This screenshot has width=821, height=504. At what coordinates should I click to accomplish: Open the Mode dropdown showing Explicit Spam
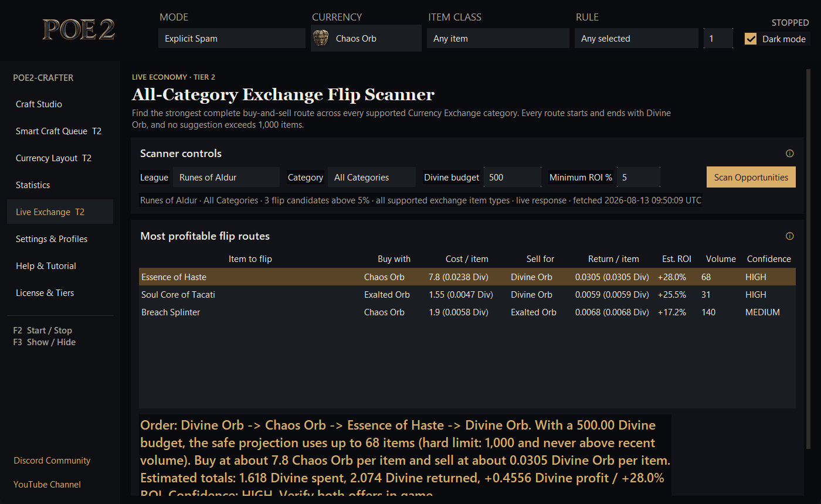click(x=232, y=39)
